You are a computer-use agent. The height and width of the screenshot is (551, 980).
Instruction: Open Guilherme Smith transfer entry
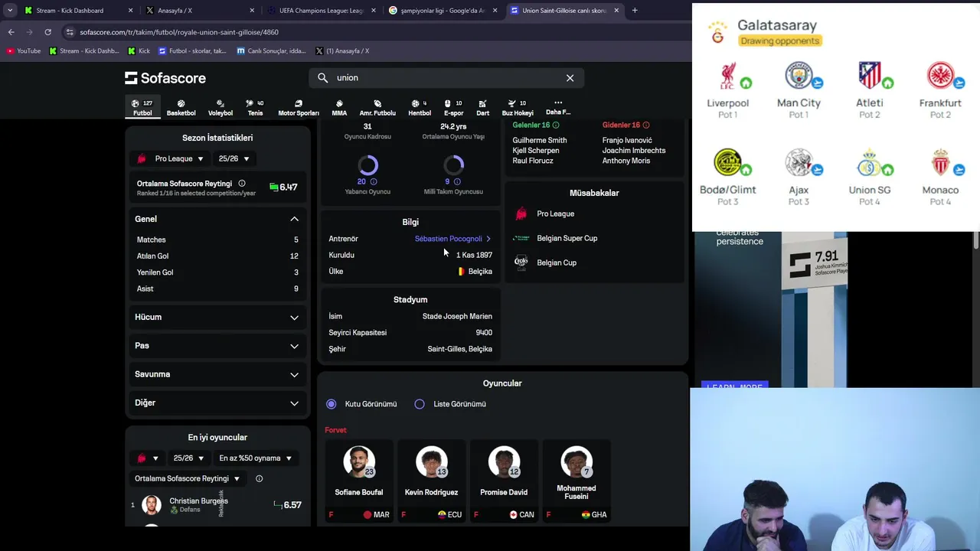[x=540, y=141]
